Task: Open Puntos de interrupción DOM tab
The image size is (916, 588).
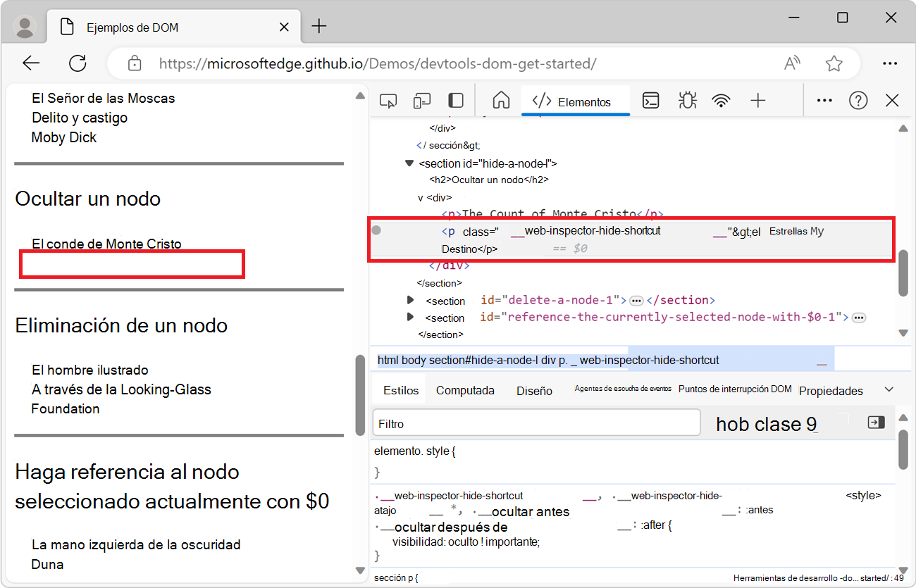Action: click(735, 389)
